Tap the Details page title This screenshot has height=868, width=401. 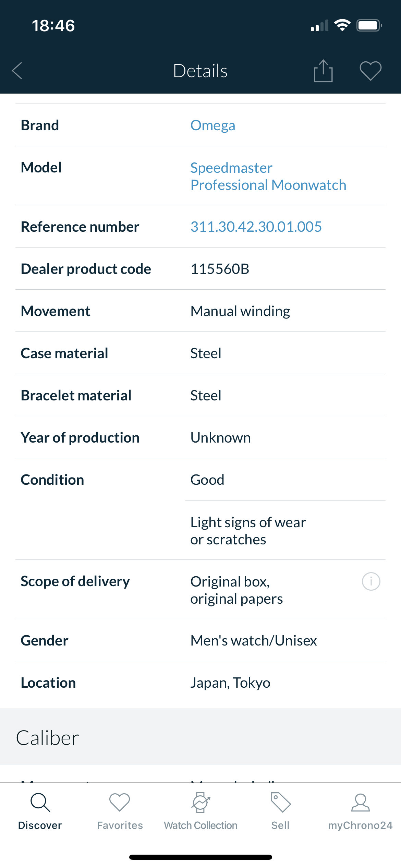click(200, 71)
